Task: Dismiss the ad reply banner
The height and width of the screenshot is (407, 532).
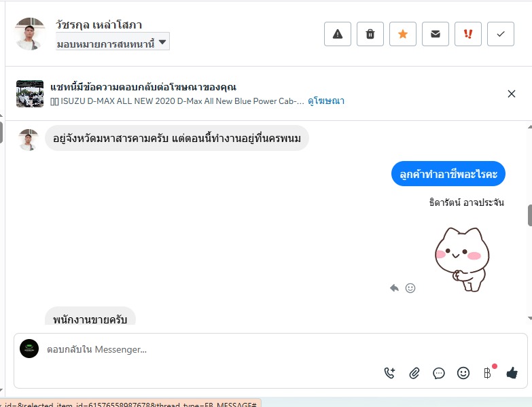Action: pyautogui.click(x=512, y=94)
